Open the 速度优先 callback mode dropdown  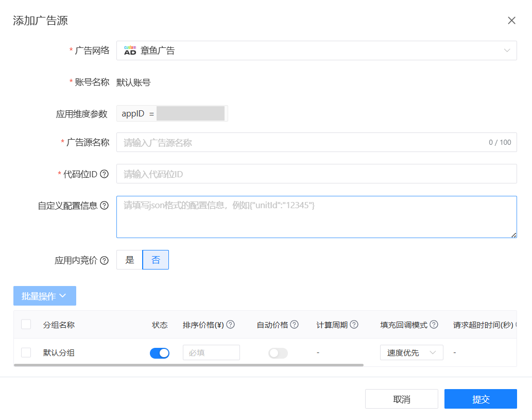point(411,352)
